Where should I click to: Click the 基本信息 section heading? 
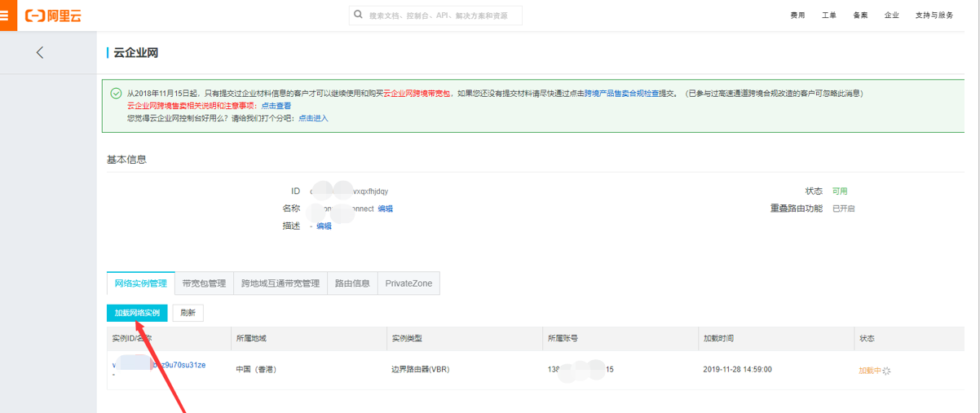coord(126,160)
